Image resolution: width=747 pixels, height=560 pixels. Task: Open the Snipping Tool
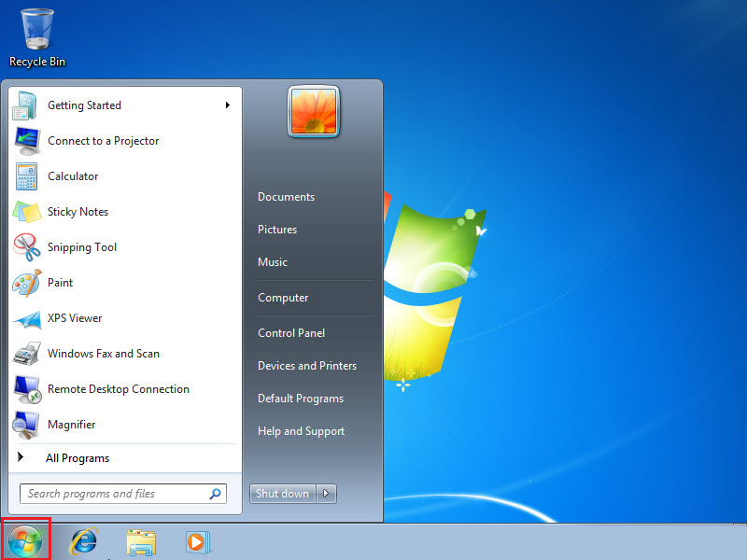click(82, 247)
